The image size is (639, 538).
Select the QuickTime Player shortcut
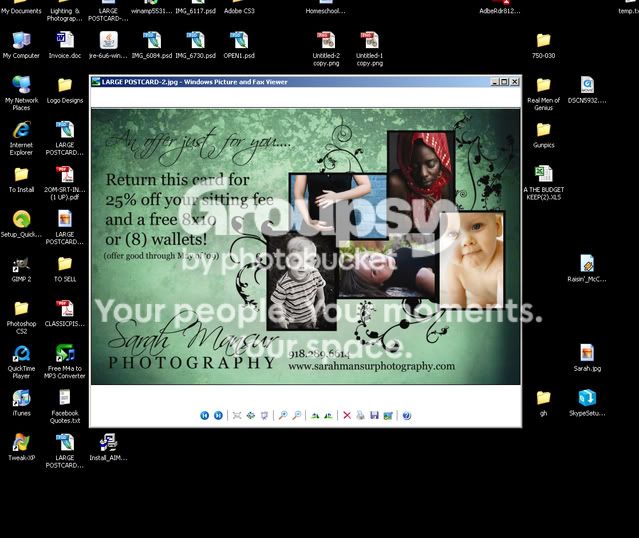21,362
